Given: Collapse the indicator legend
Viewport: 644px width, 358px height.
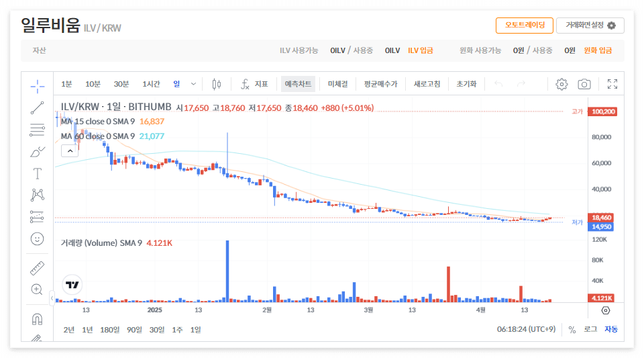Looking at the screenshot, I should point(70,151).
